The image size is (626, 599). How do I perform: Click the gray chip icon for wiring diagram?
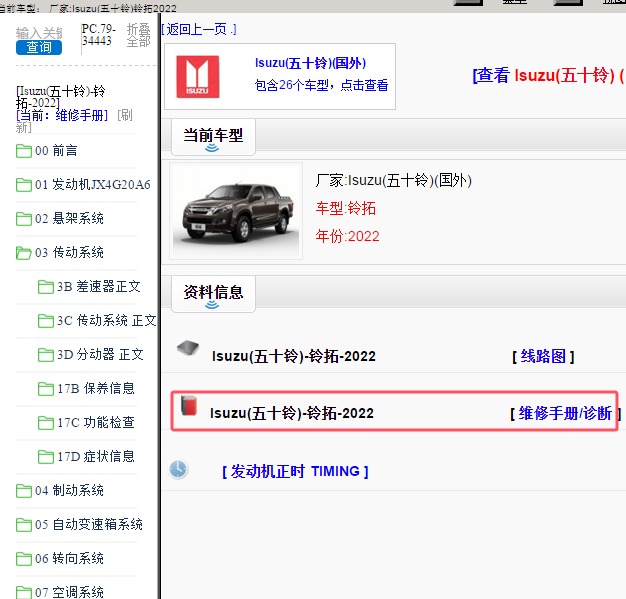coord(188,348)
